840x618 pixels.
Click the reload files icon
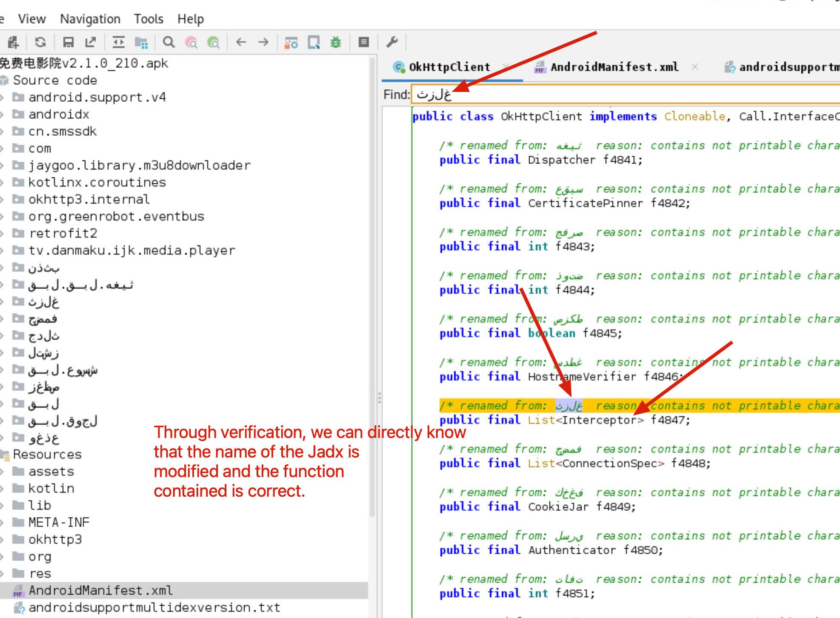(40, 42)
